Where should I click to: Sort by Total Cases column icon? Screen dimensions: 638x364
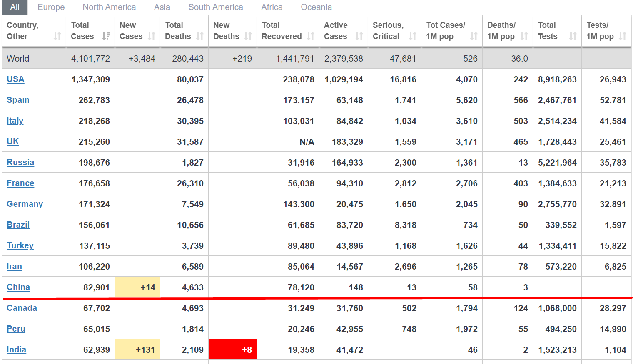point(106,36)
